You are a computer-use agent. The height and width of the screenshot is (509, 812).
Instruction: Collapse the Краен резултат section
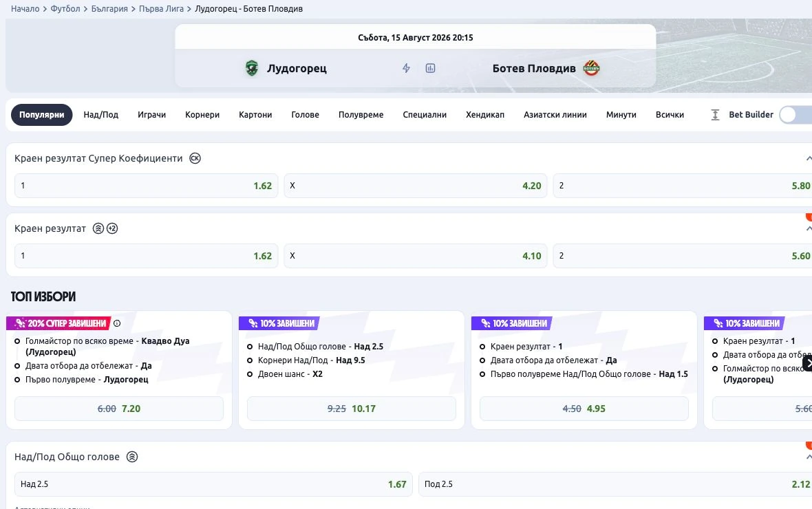coord(809,228)
